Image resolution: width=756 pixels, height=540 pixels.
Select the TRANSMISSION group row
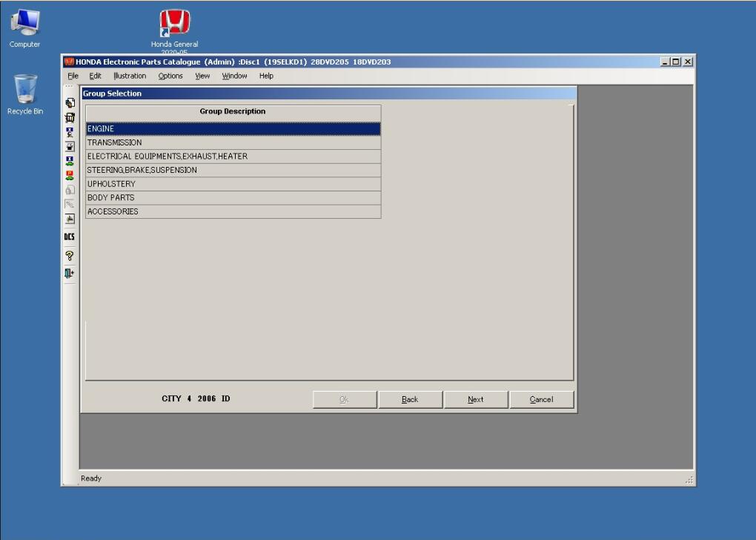233,142
